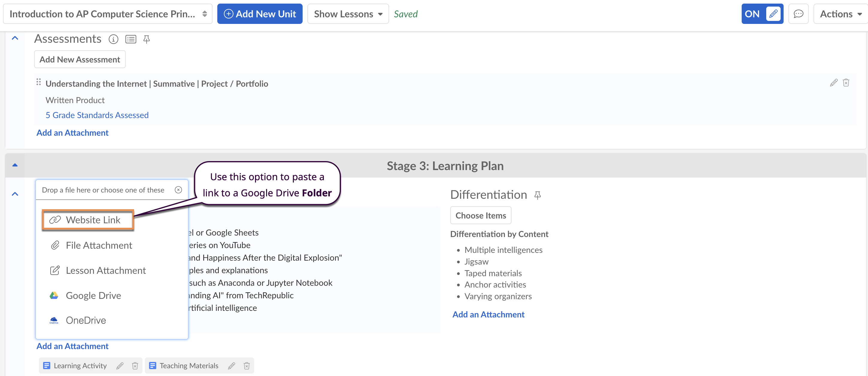Delete the Teaching Materials attachment

(247, 366)
